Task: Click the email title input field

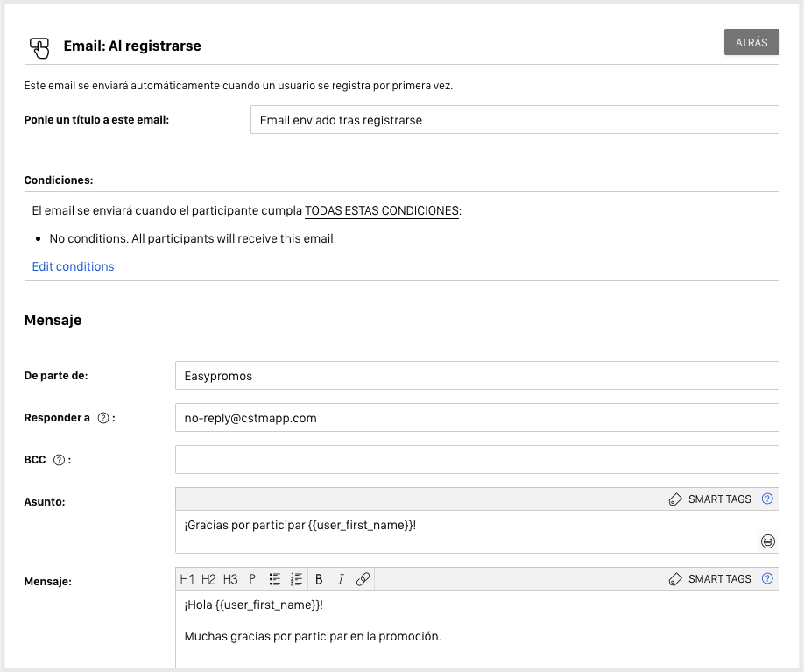Action: pos(514,120)
